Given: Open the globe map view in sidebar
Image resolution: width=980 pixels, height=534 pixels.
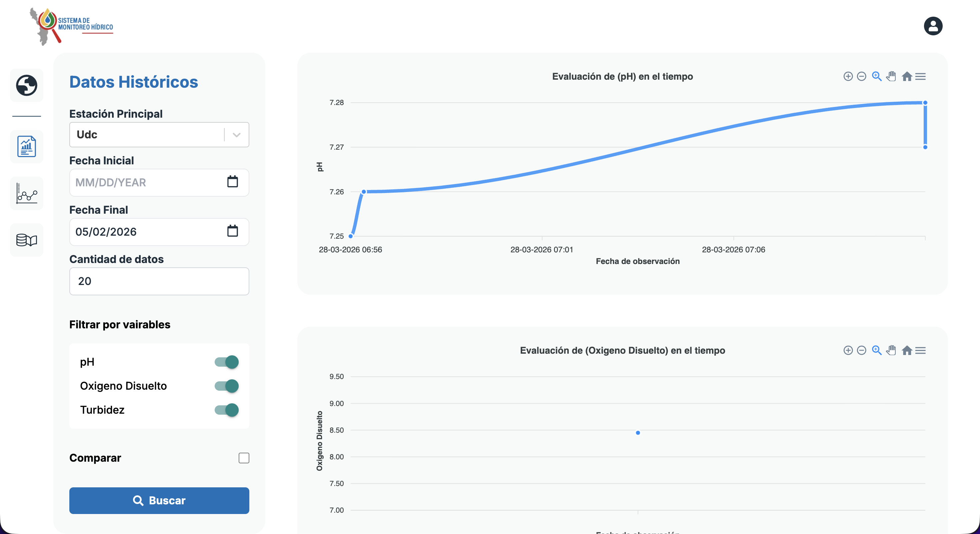Looking at the screenshot, I should point(27,85).
